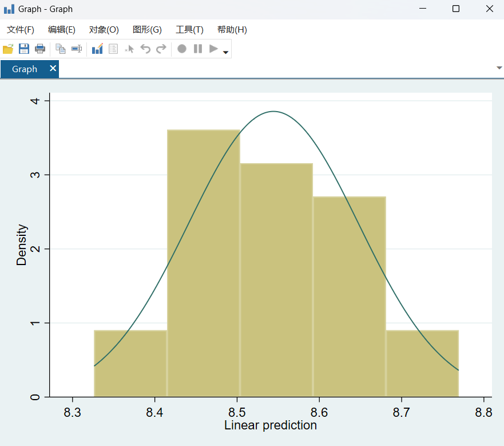Click the Rename graph toolbar icon
The height and width of the screenshot is (446, 504).
coord(77,49)
